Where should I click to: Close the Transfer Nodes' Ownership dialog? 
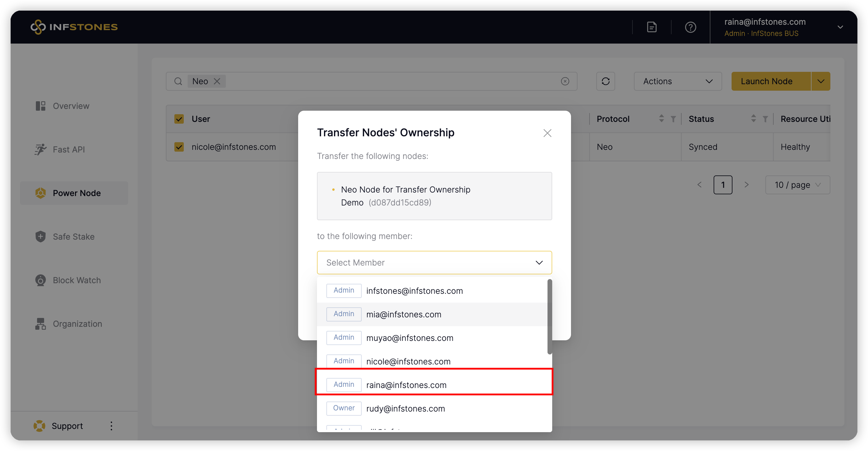click(547, 133)
